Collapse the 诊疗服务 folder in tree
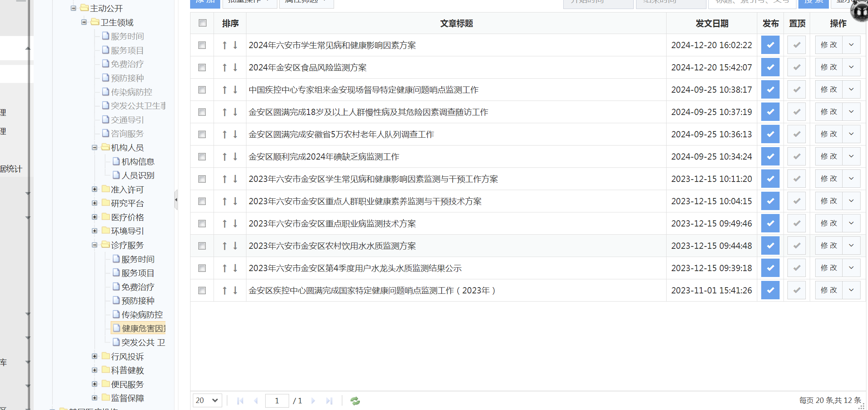 click(x=95, y=245)
